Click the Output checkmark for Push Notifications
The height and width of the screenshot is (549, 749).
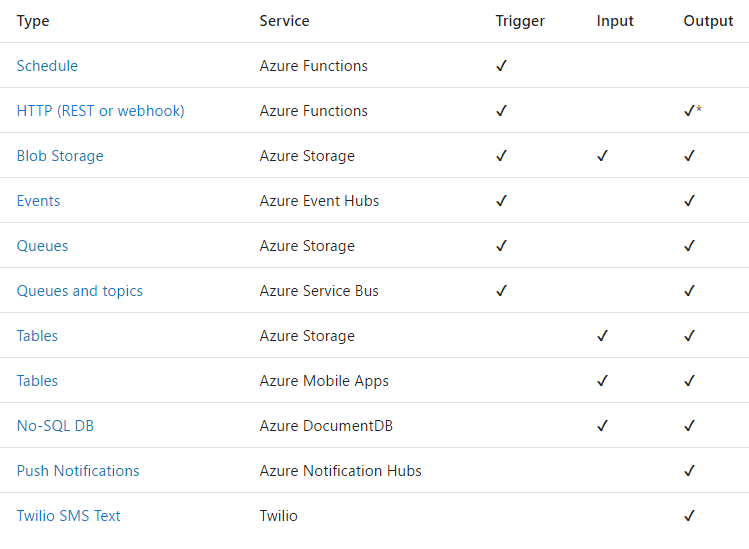click(x=689, y=471)
